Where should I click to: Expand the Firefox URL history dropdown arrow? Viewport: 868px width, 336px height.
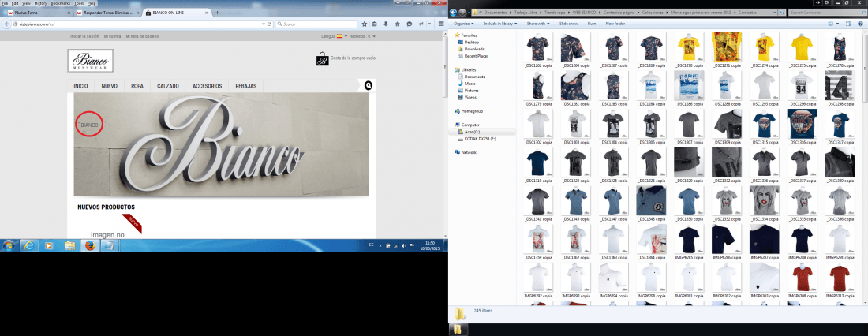263,24
